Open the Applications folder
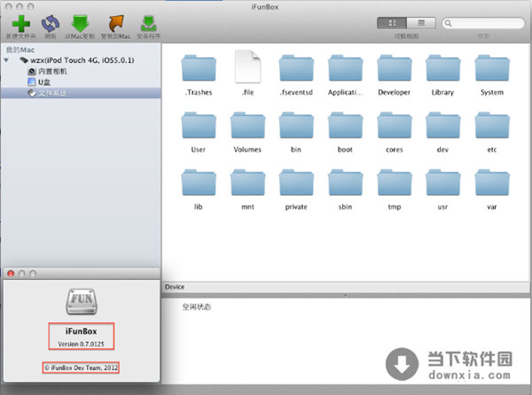The height and width of the screenshot is (395, 532). (345, 68)
